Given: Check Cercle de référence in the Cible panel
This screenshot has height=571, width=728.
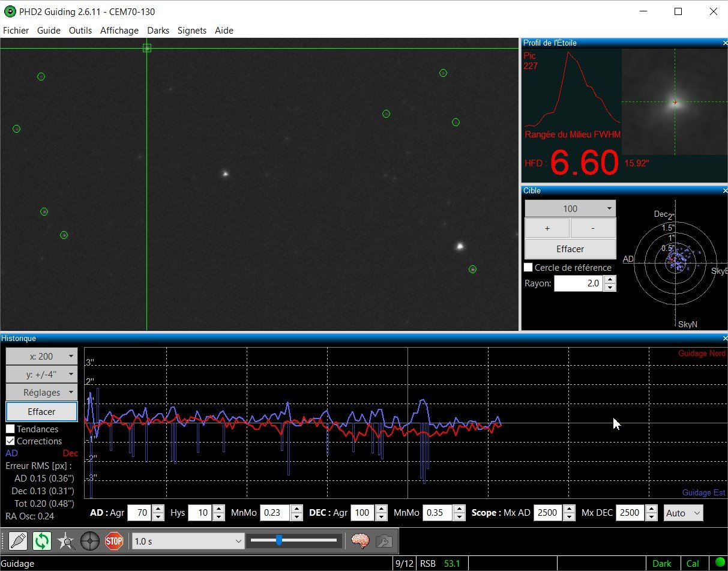Looking at the screenshot, I should [529, 267].
